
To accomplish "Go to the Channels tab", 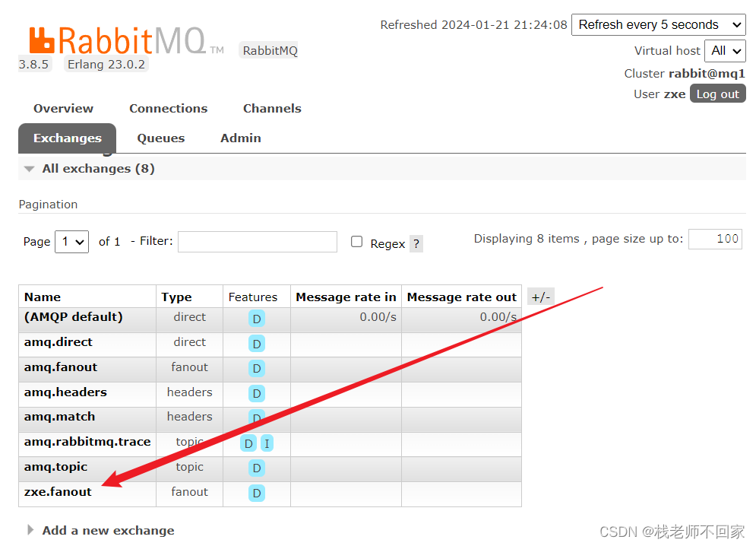I will (272, 109).
